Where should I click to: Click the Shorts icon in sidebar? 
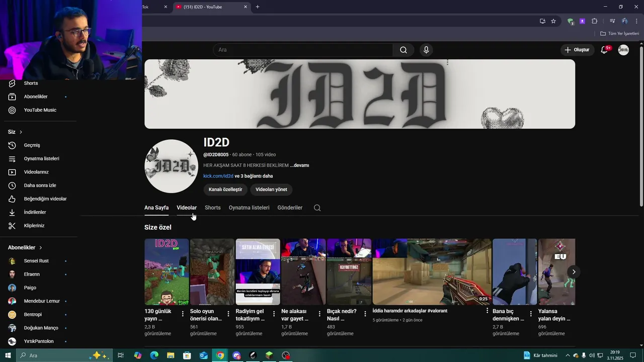(x=12, y=83)
